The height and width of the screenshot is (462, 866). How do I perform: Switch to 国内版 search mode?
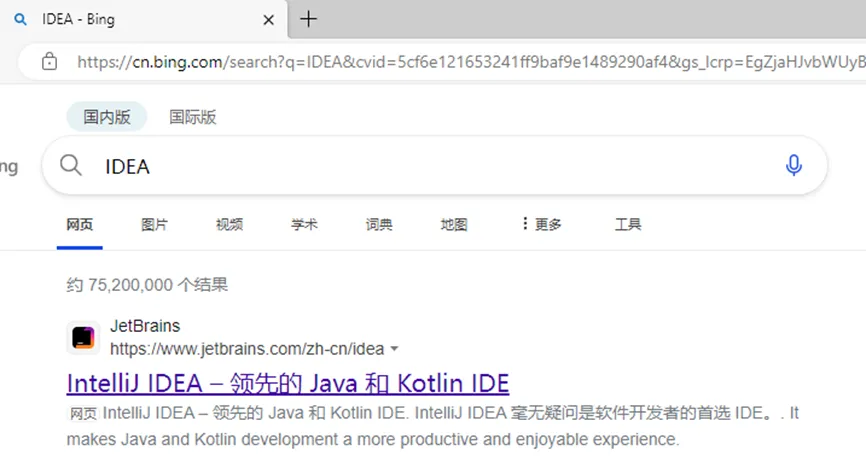pos(107,117)
